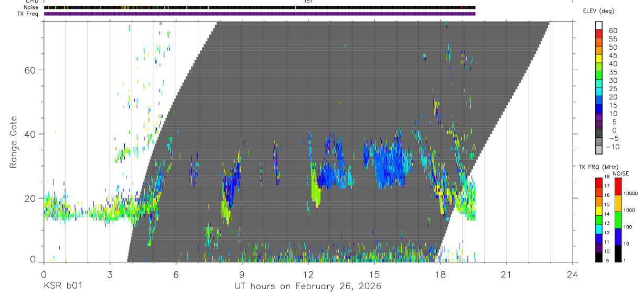Click ELEV scale value '35'
644x297 pixels.
tap(613, 72)
